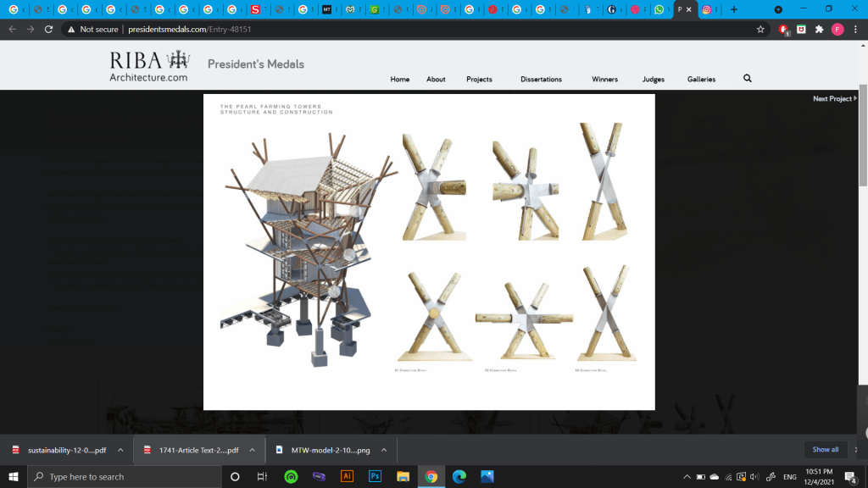Click the page vertical scrollbar

point(863,136)
